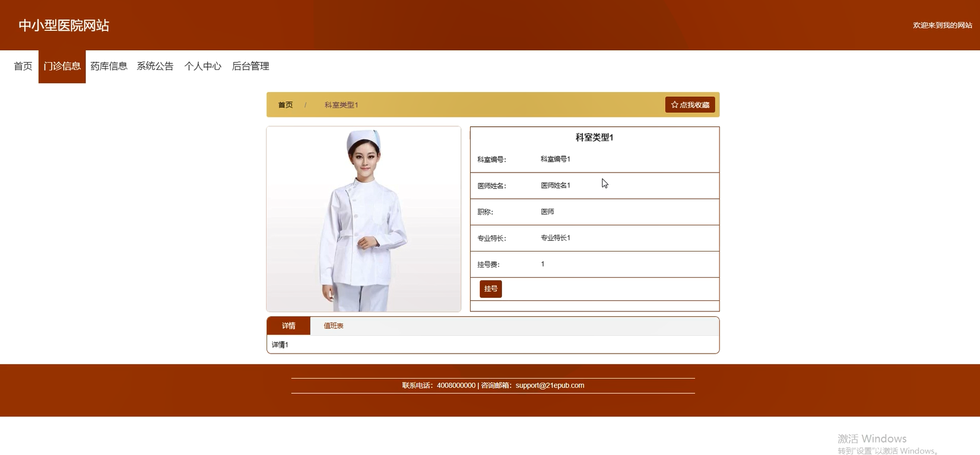Click the 挂号 registration button

coord(491,289)
